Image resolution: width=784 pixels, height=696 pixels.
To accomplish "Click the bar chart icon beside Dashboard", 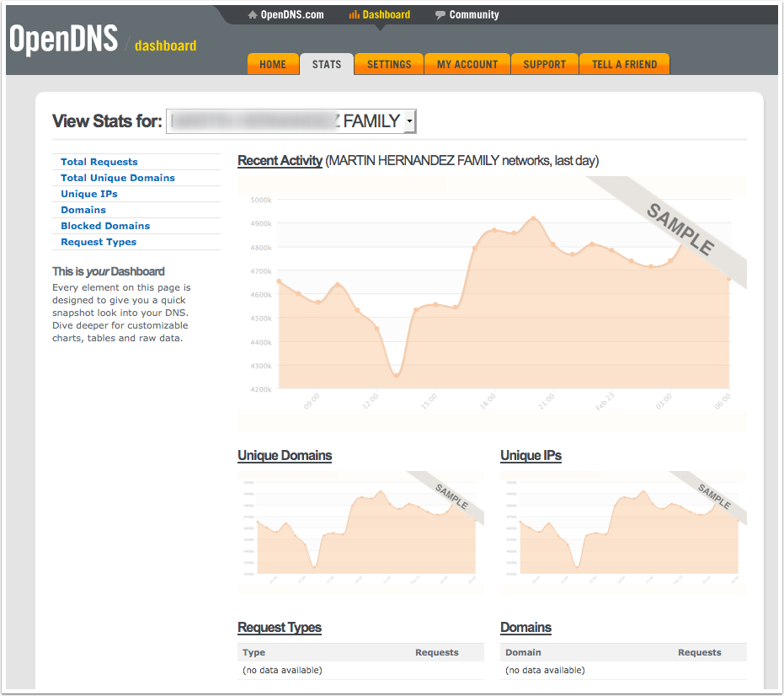I will tap(355, 14).
